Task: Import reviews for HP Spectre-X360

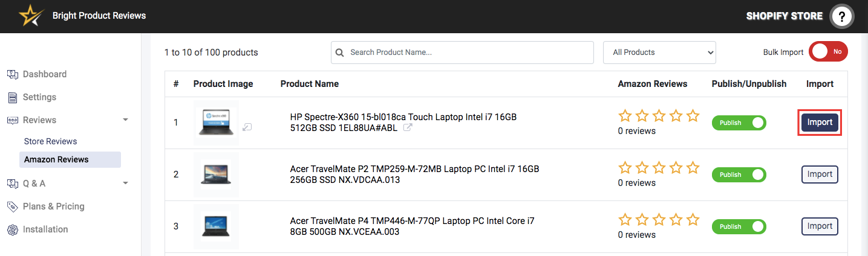Action: pos(820,123)
